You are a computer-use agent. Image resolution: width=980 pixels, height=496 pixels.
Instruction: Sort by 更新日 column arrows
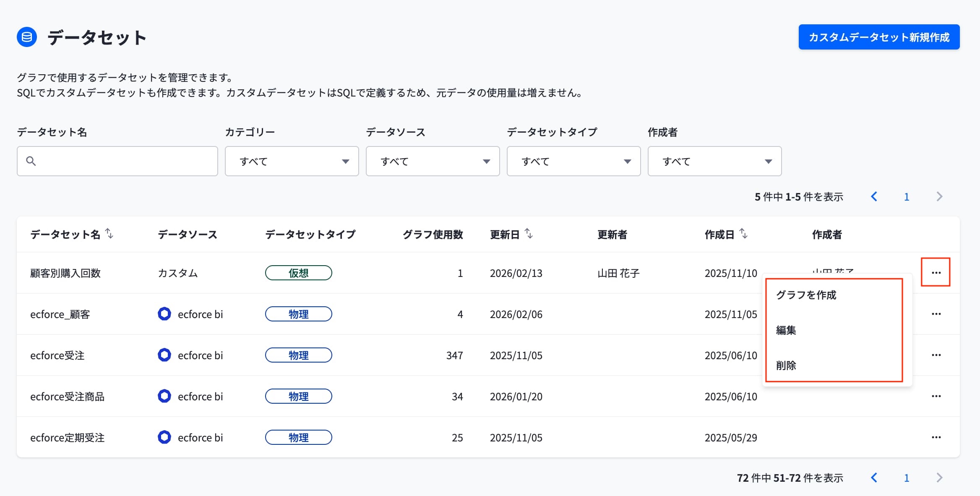529,233
